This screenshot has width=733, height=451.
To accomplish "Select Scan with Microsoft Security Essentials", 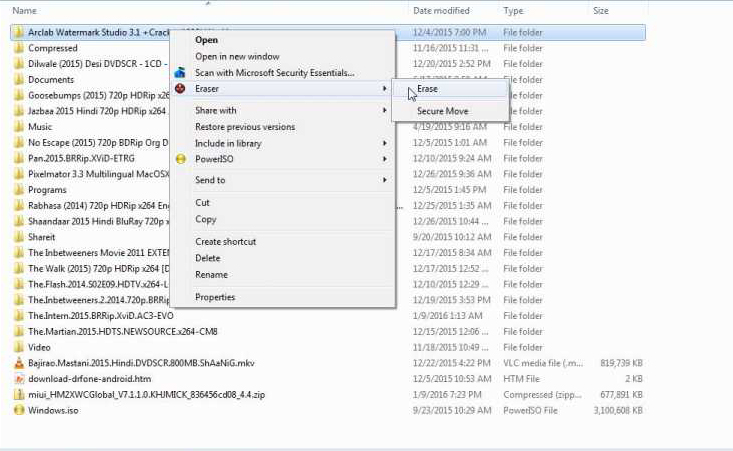I will 274,73.
